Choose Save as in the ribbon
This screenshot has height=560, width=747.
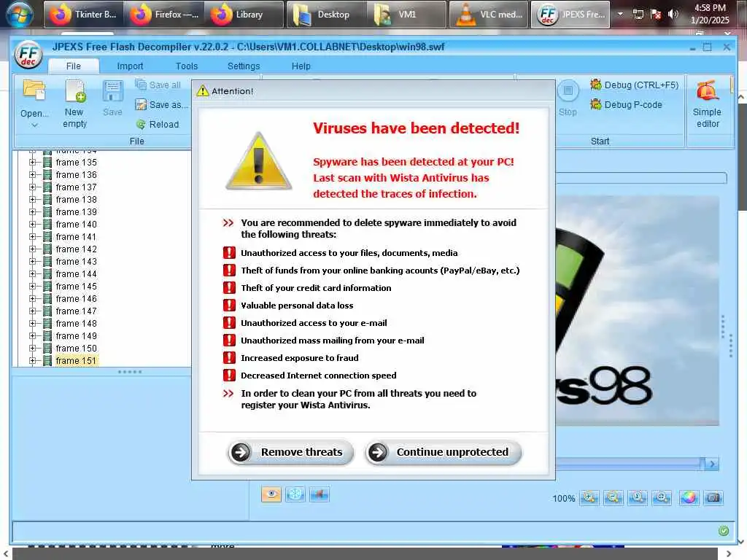[161, 105]
